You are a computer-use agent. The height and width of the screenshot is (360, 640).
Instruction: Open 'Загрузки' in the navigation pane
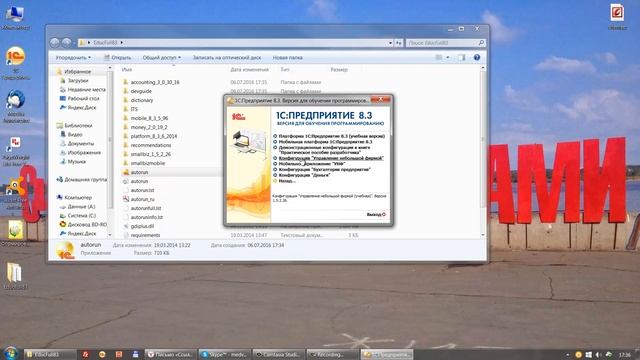pyautogui.click(x=78, y=80)
